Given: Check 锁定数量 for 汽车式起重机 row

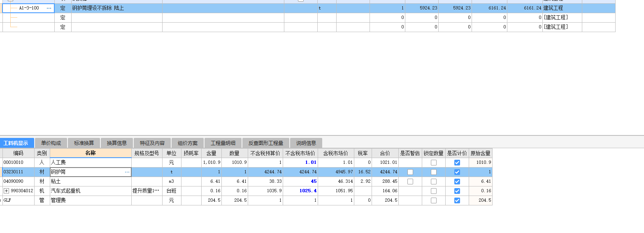Looking at the screenshot, I should 434,191.
